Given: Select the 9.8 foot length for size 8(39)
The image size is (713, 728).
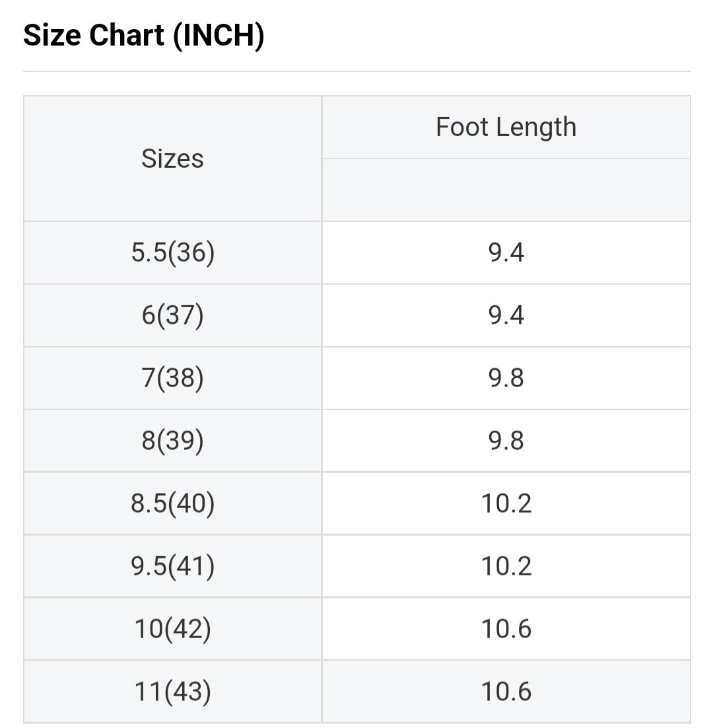Looking at the screenshot, I should tap(506, 441).
